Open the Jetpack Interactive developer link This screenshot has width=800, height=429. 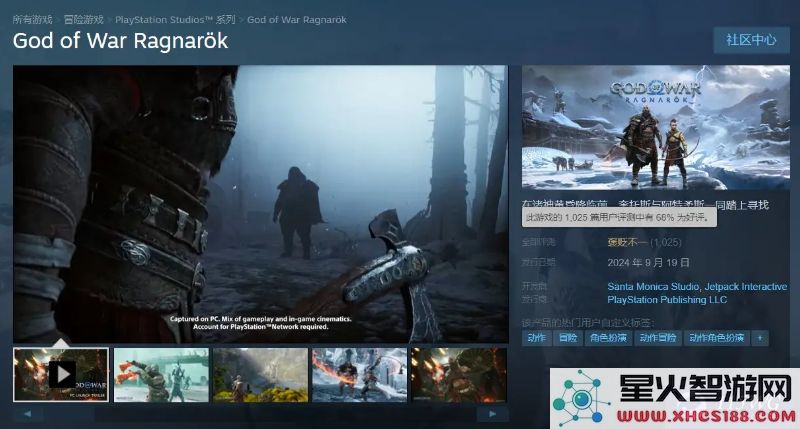click(x=746, y=287)
